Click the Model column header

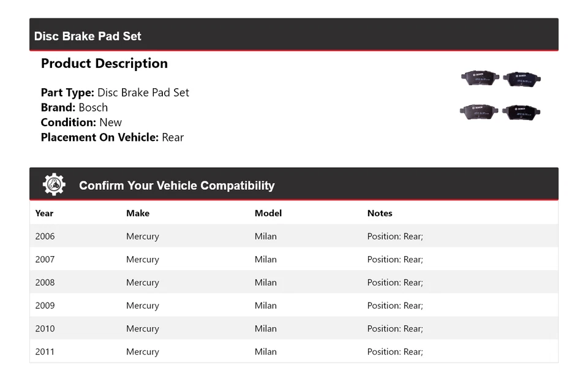click(268, 213)
